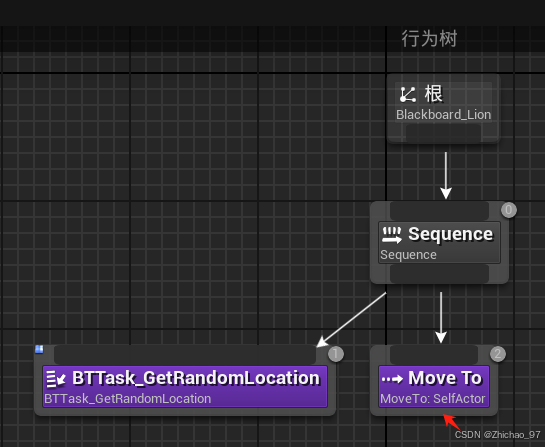
Task: Click the BTTask_GetRandomLocation task icon
Action: (56, 379)
